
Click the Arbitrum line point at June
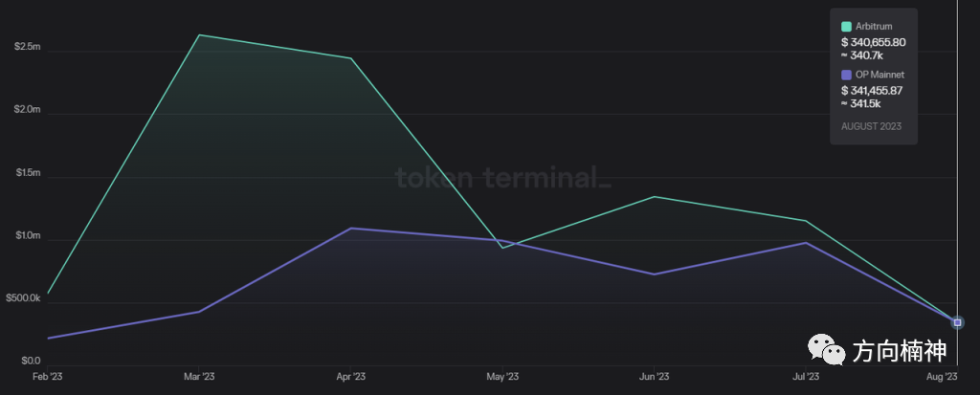tap(655, 197)
